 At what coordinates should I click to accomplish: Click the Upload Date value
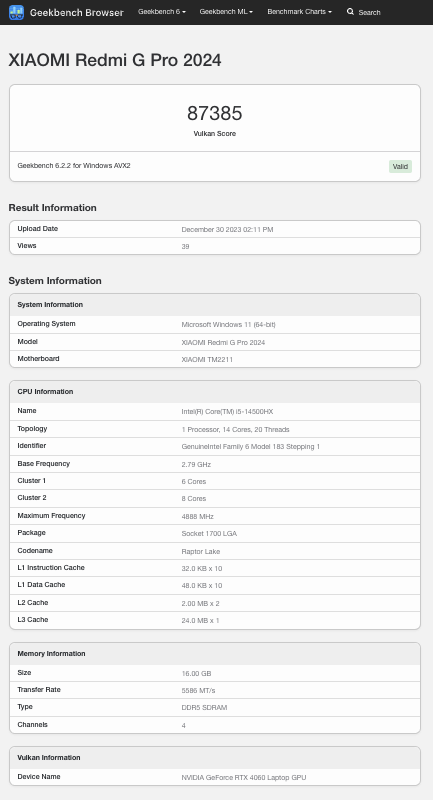tap(227, 230)
